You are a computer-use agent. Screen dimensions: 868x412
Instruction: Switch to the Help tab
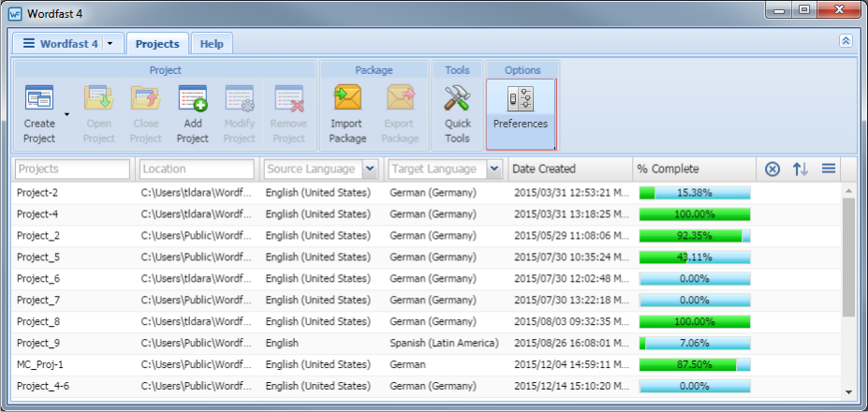pyautogui.click(x=212, y=44)
